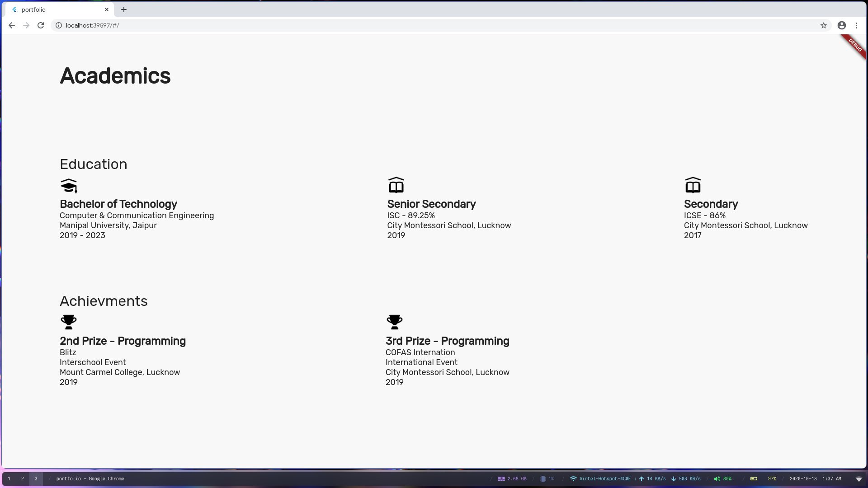The image size is (868, 488).
Task: Switch to workspace 2 in taskbar
Action: (x=23, y=479)
